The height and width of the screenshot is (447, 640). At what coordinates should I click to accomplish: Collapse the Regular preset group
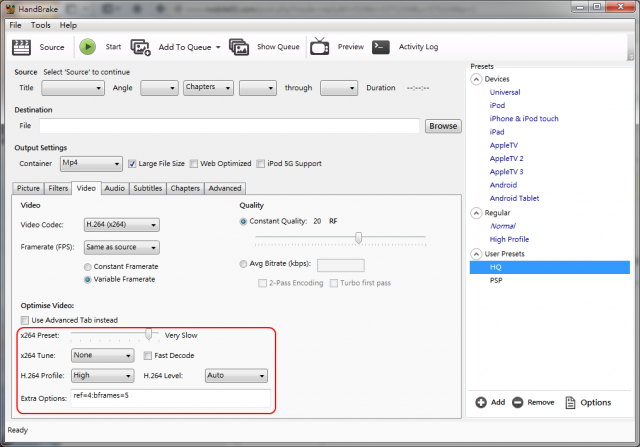coord(476,213)
